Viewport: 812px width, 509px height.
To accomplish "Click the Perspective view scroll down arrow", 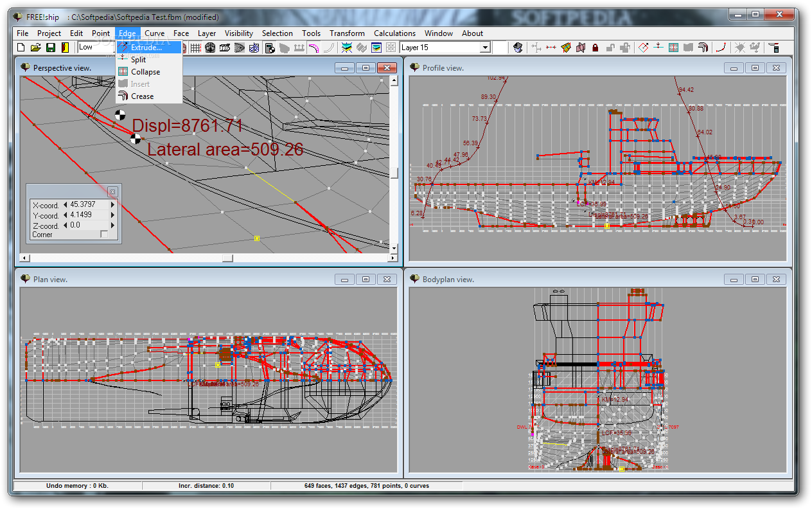I will point(394,247).
